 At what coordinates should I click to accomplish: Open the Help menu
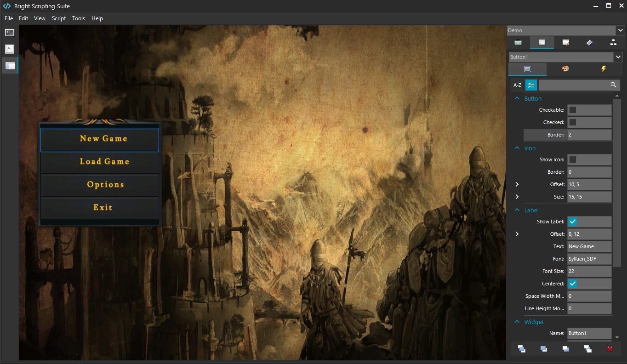click(x=97, y=18)
